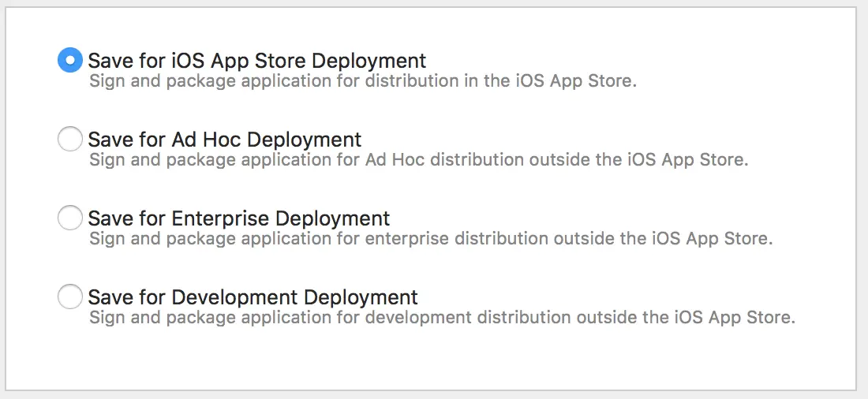Pick the Development Deployment radio button
The width and height of the screenshot is (868, 399).
click(x=69, y=297)
